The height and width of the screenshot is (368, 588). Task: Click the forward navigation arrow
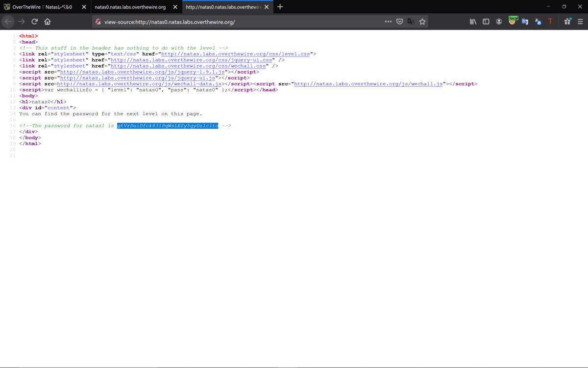pyautogui.click(x=21, y=22)
